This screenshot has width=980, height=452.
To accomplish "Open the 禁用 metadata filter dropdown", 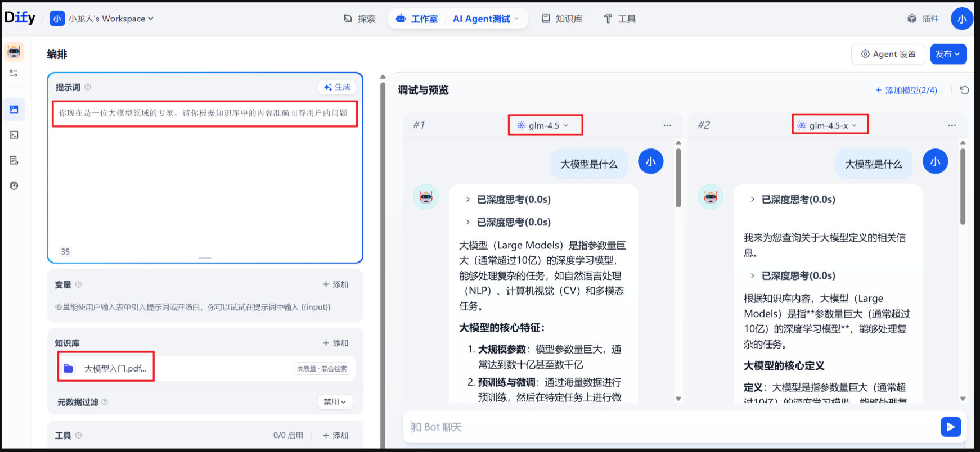I will [335, 402].
